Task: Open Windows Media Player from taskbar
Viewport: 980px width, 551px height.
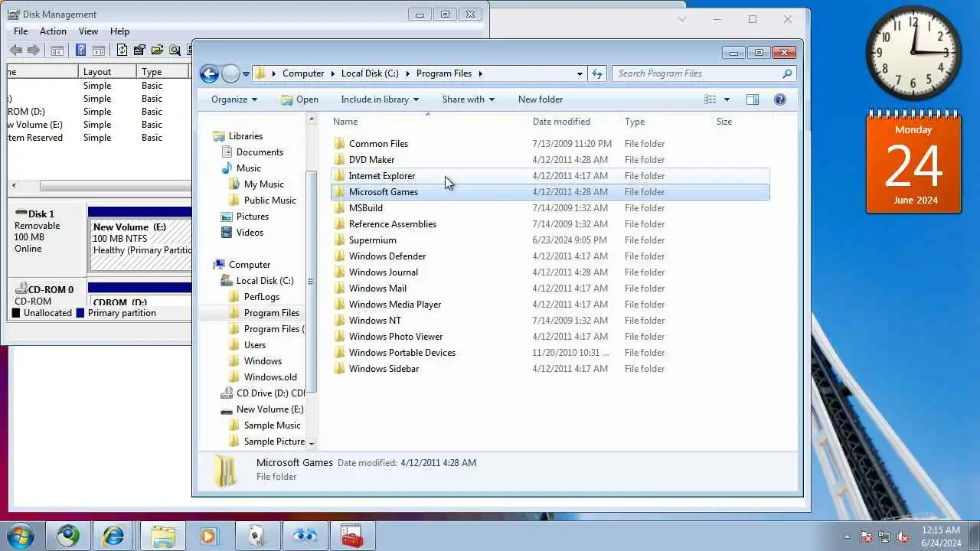Action: pos(208,536)
